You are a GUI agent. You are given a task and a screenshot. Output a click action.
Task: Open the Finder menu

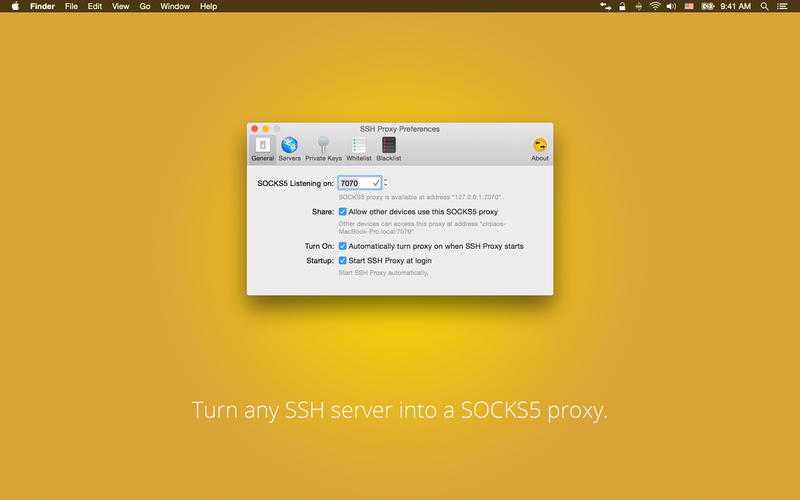point(42,6)
